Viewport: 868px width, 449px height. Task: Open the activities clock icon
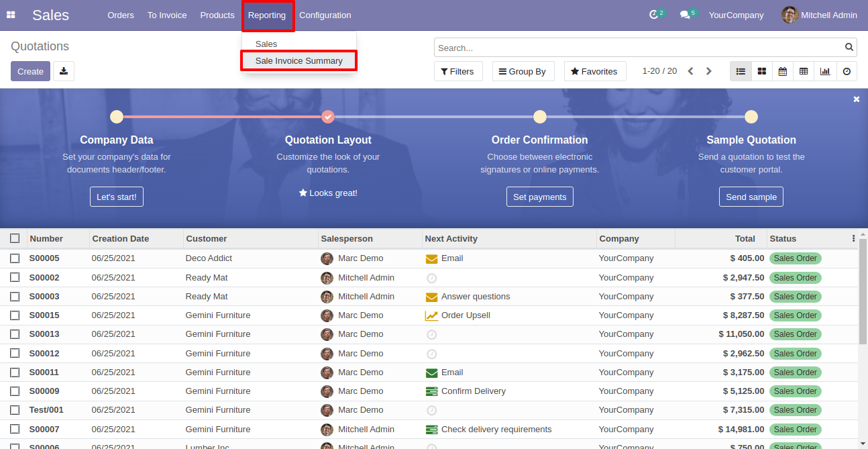[654, 15]
